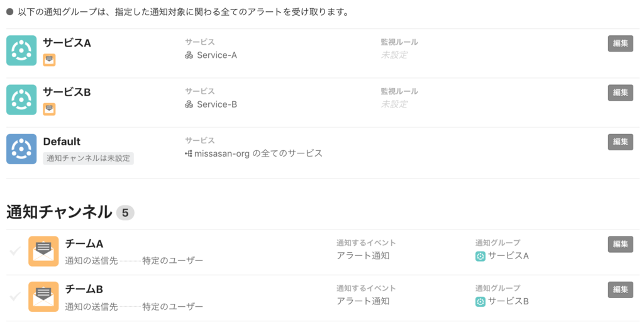Click the サービスB notification group icon

(x=21, y=100)
